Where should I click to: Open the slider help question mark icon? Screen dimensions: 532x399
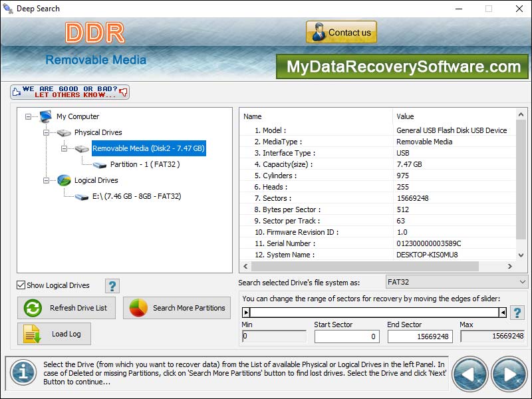click(x=517, y=313)
